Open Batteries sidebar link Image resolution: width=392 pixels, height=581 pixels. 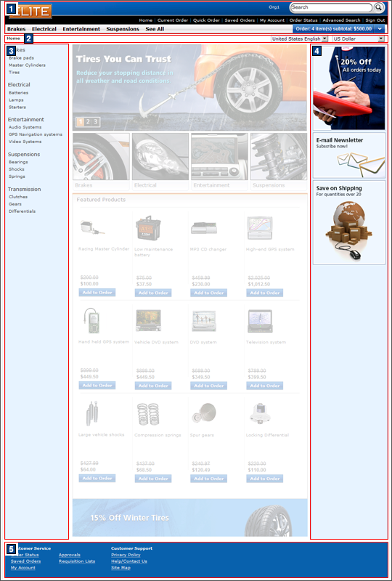(19, 93)
